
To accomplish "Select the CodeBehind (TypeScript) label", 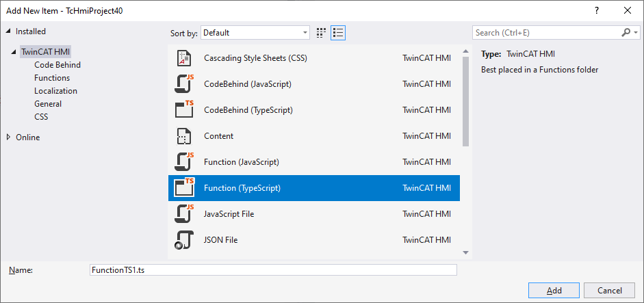I will [248, 110].
